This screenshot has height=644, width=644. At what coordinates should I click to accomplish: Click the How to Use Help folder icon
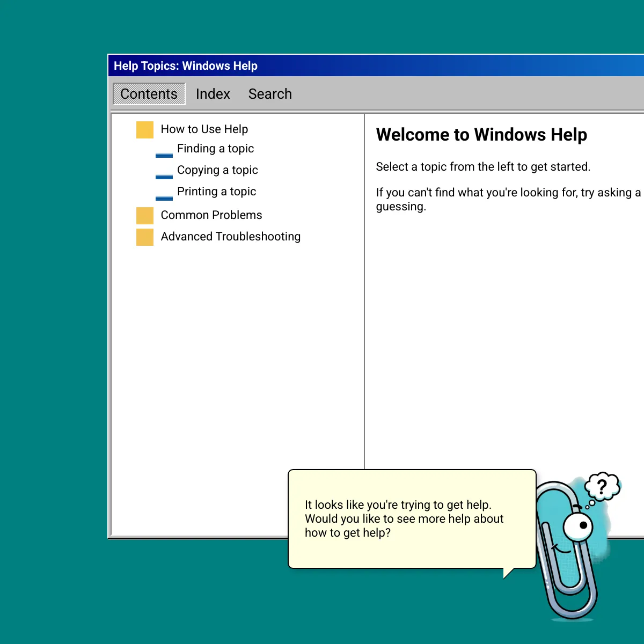point(145,130)
